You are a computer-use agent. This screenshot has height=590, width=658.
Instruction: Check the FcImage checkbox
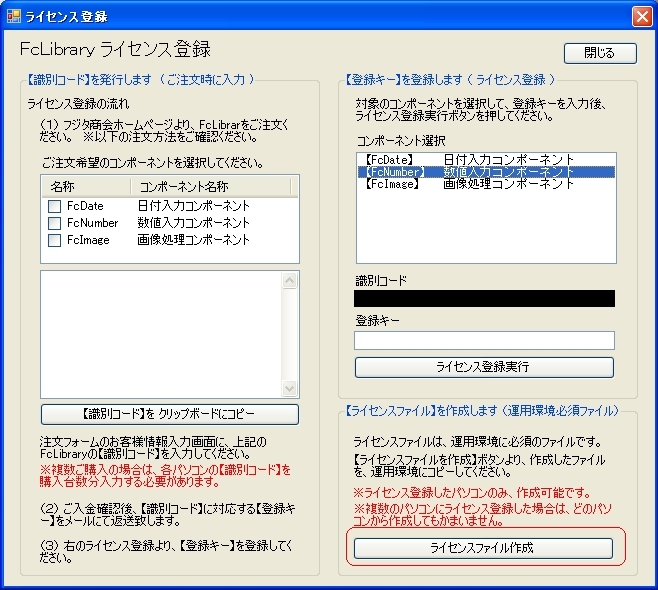point(54,240)
